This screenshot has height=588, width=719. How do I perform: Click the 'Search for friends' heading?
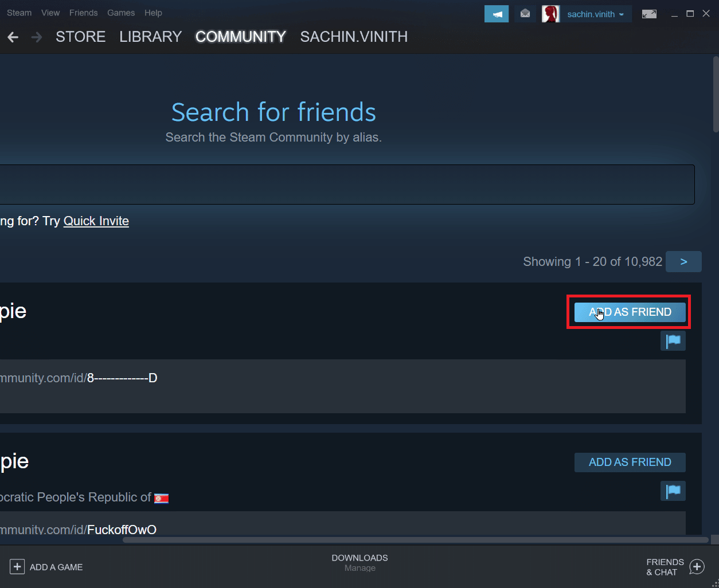point(273,112)
